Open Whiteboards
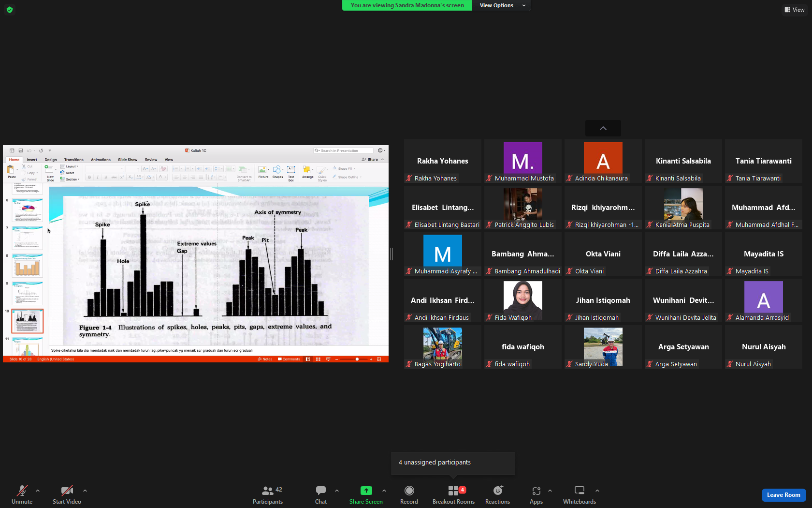The height and width of the screenshot is (508, 812). tap(580, 494)
